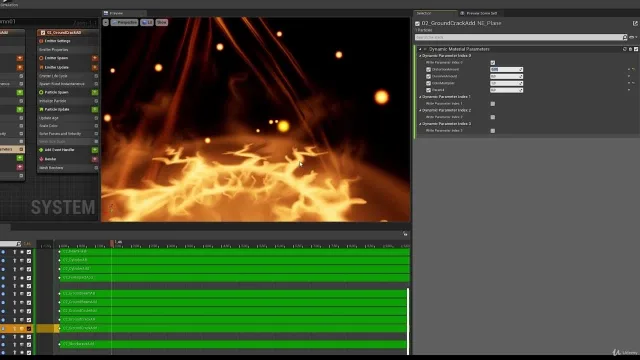640x360 pixels.
Task: Click the Preview Scene Settings tab icon
Action: pos(462,13)
